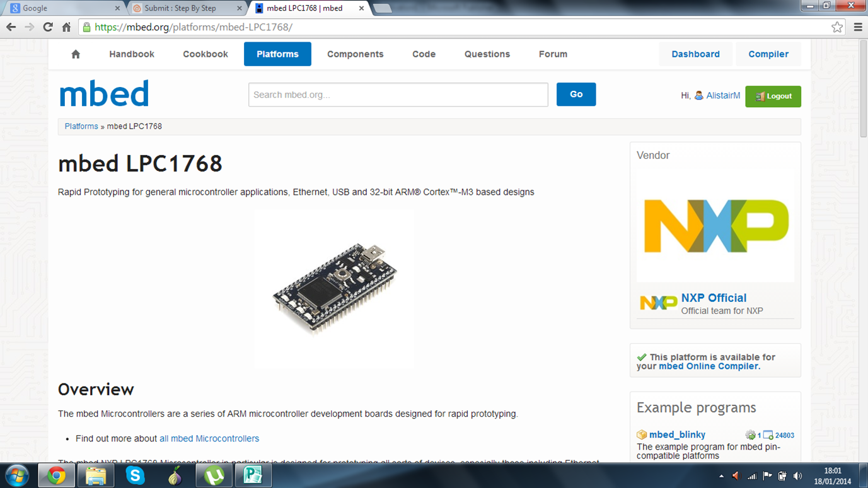Bookmark this page with the star icon
Viewport: 868px width, 488px height.
837,27
